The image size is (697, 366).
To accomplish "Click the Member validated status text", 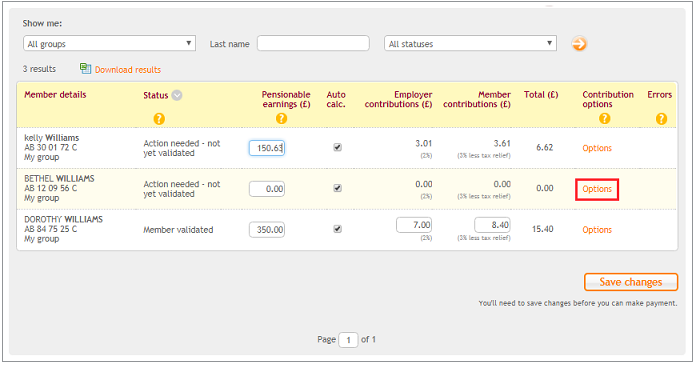I will click(x=178, y=230).
